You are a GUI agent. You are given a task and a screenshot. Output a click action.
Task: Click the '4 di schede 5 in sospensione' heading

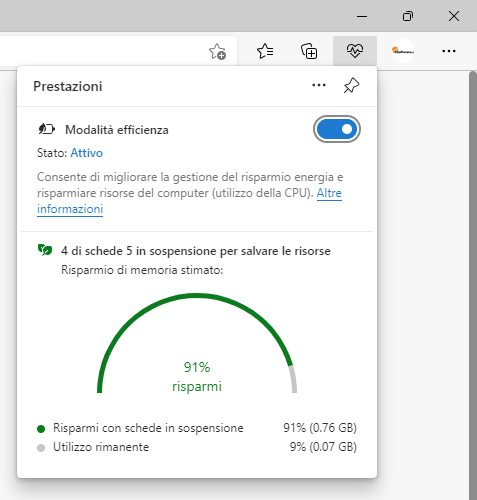(x=196, y=251)
